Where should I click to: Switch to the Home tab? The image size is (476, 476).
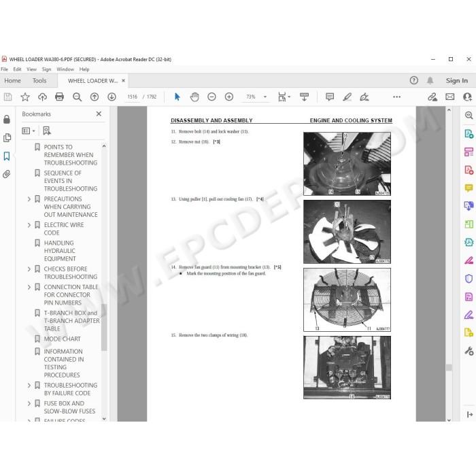pyautogui.click(x=12, y=81)
